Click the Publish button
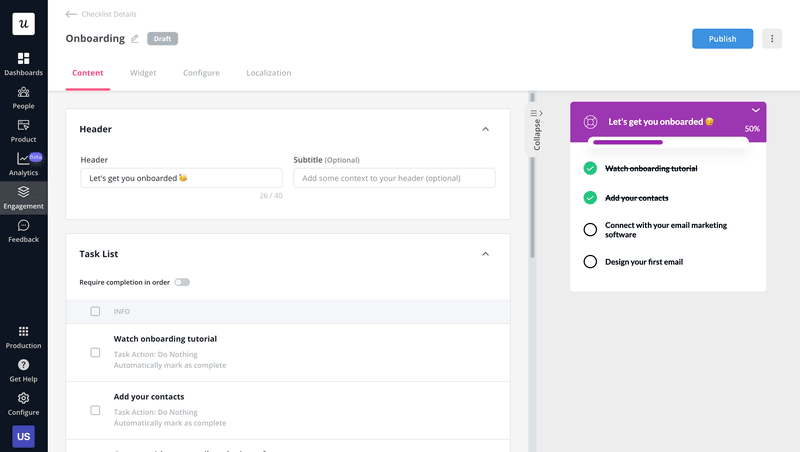The width and height of the screenshot is (800, 452). coord(722,39)
